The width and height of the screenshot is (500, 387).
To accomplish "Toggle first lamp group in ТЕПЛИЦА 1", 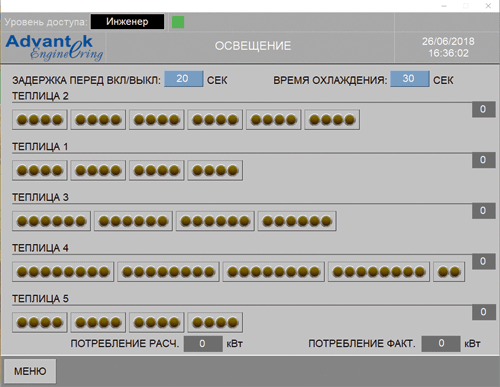I will pos(40,170).
